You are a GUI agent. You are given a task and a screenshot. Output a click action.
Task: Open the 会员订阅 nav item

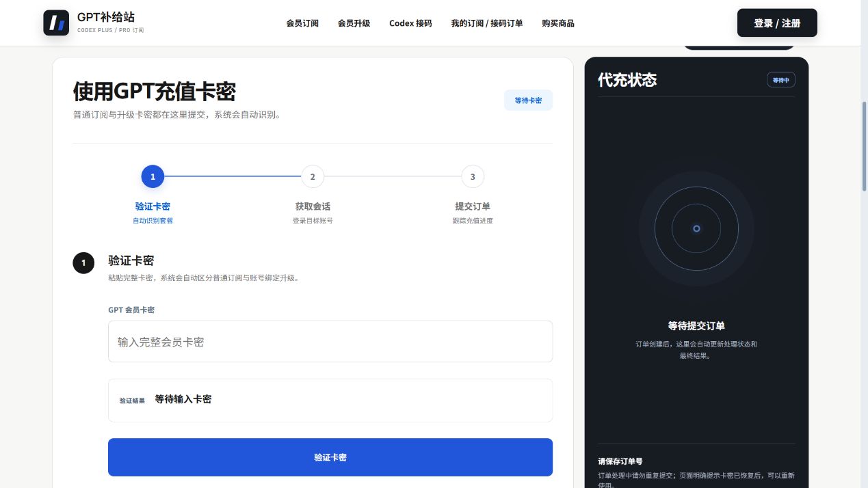(x=302, y=23)
